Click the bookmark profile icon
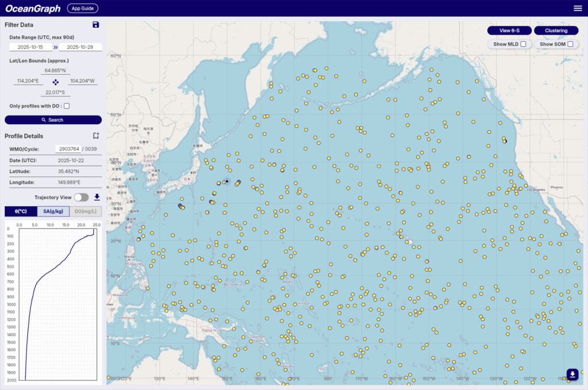This screenshot has width=588, height=390. 96,136
